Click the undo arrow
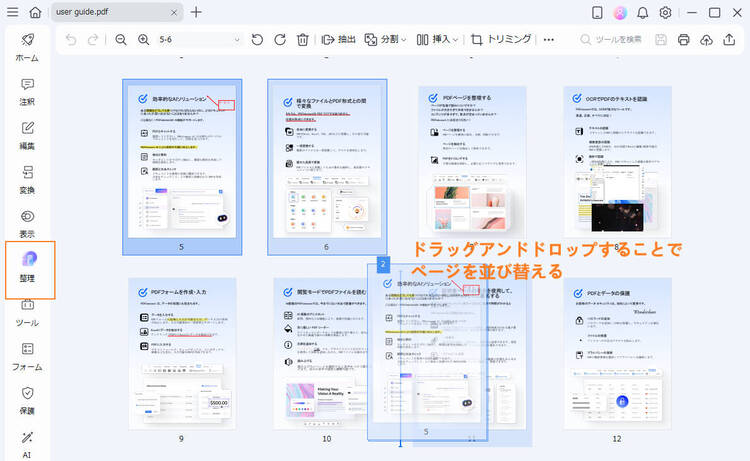This screenshot has width=750, height=461. (x=71, y=40)
